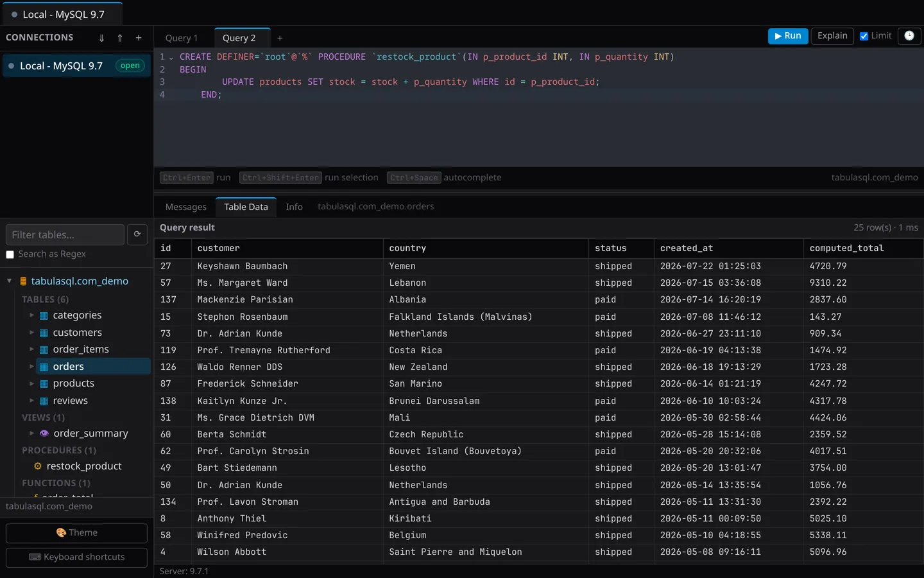Run the query with the Run button
924x578 pixels.
pos(788,36)
